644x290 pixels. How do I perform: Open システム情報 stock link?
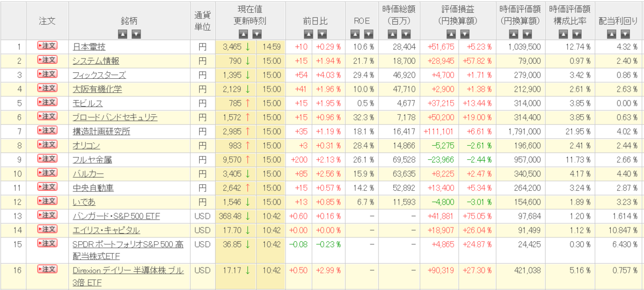[96, 61]
